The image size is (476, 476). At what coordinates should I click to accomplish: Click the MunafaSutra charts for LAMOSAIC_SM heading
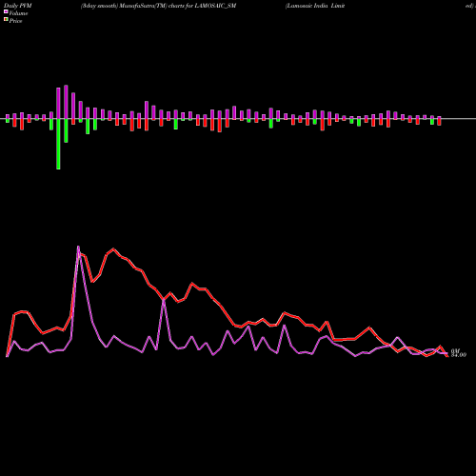point(158,6)
